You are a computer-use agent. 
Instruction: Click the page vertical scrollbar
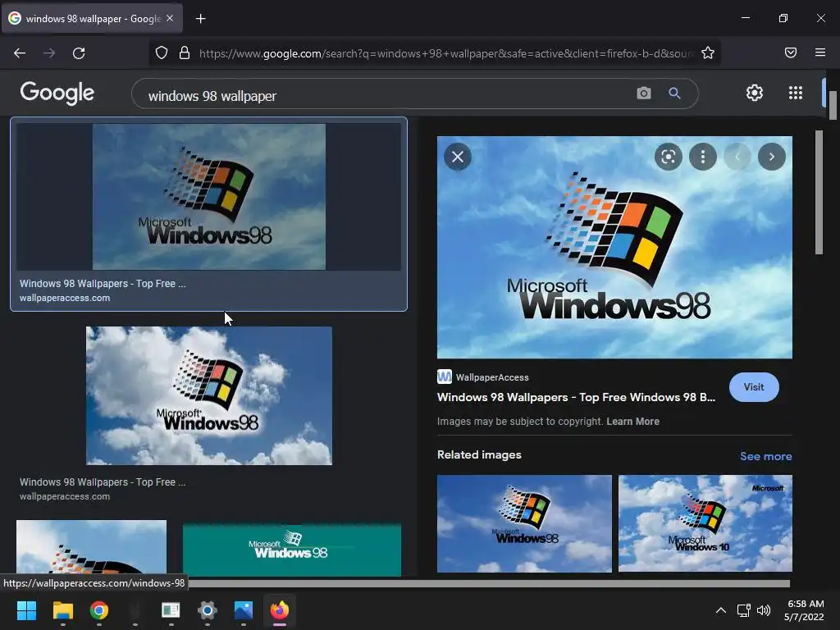click(833, 106)
